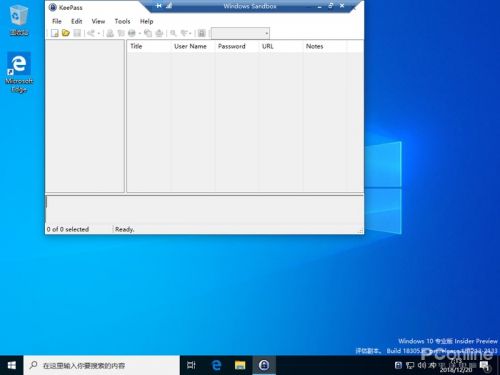Click the KeePass lock icon in title bar
500x375 pixels.
53,7
